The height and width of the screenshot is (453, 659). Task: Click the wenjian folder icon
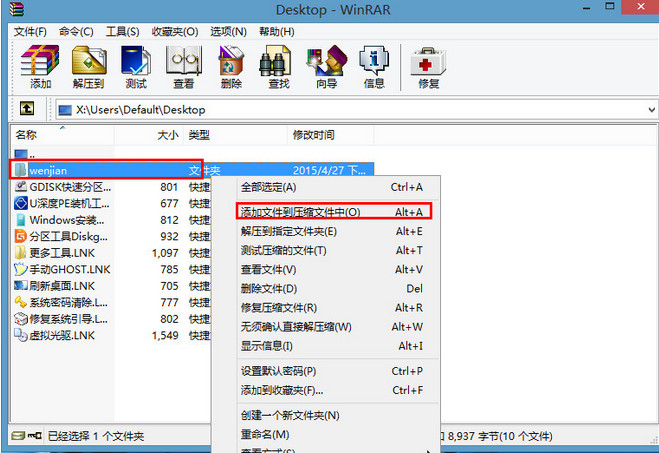pyautogui.click(x=20, y=170)
